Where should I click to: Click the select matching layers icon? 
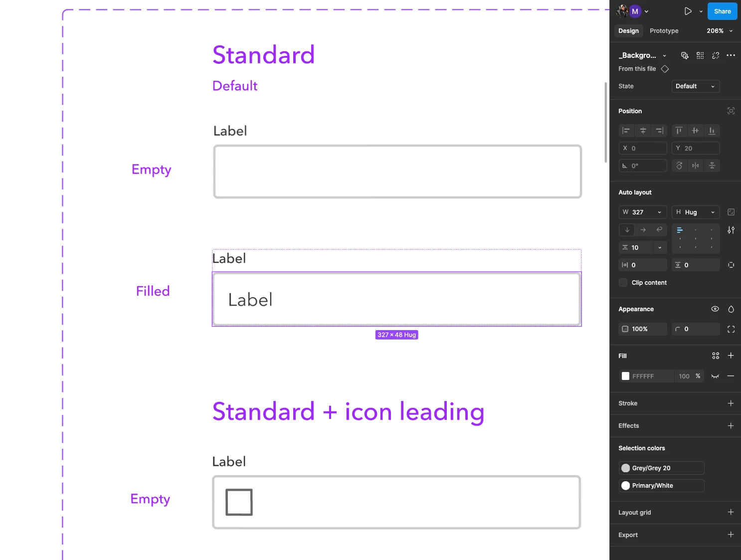(x=685, y=55)
